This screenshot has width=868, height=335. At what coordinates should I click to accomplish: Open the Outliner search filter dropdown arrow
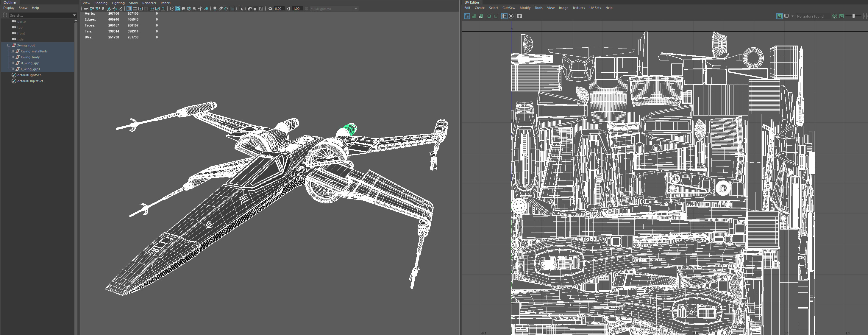(74, 15)
